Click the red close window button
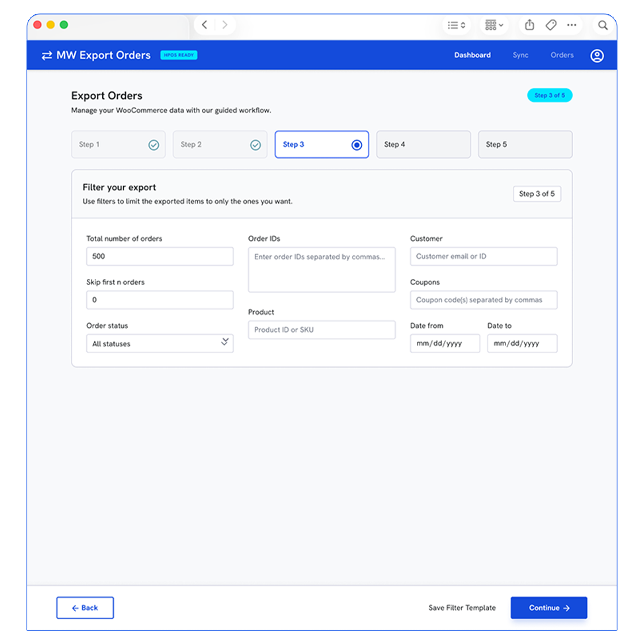This screenshot has height=644, width=644. (37, 25)
